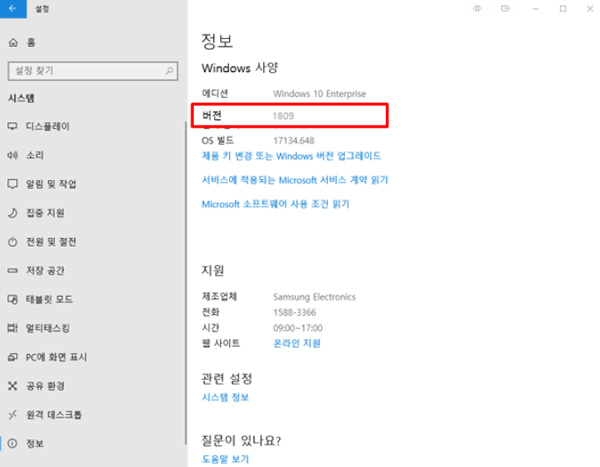
Task: Select the 정보 info icon in sidebar
Action: pos(13,443)
